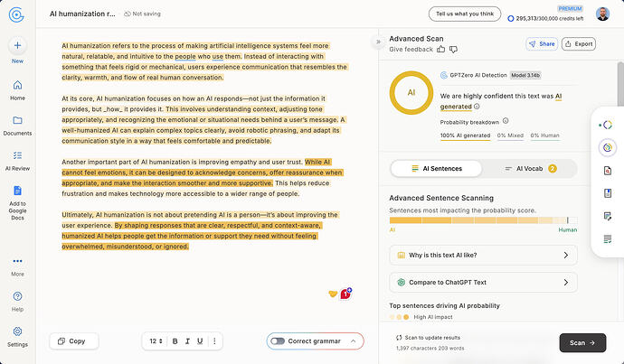Screen dimensions: 624x364
Task: Switch to the AI Vocab tab
Action: (x=529, y=169)
